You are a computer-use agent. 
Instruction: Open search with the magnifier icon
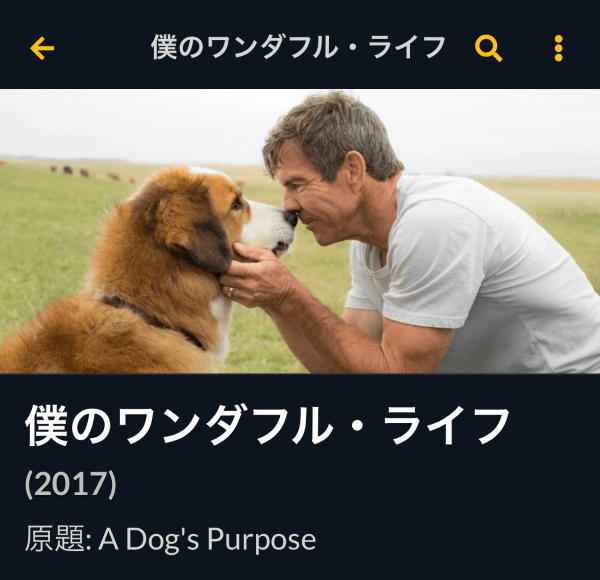click(488, 49)
